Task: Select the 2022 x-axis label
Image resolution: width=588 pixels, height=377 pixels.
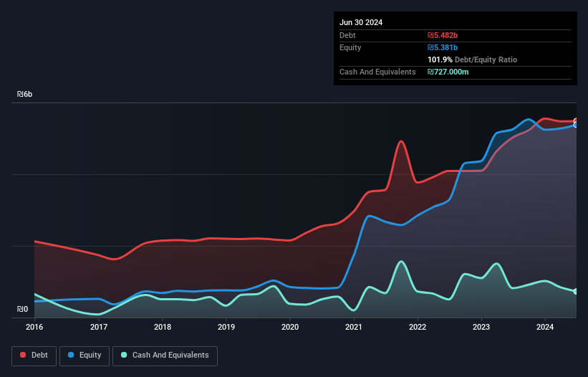Action: click(x=418, y=327)
